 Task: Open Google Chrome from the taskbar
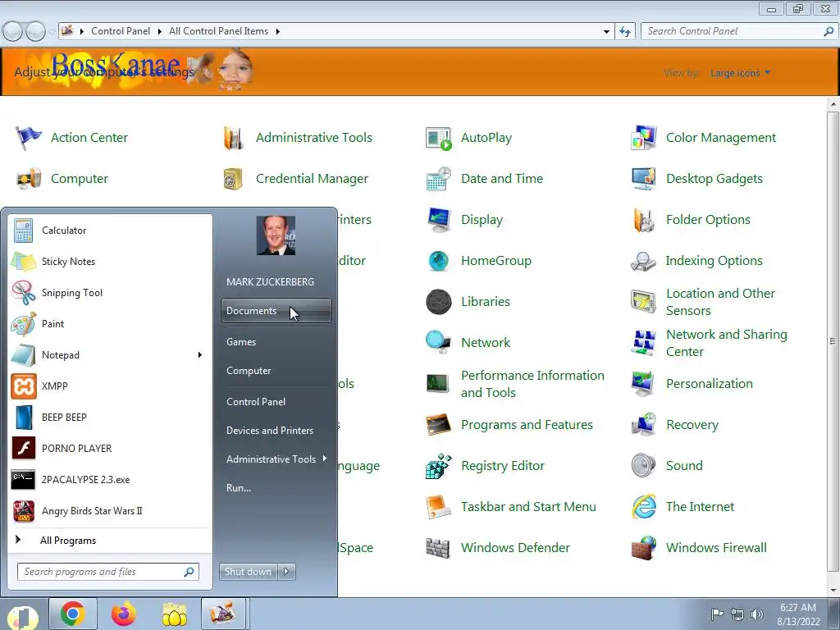click(73, 614)
